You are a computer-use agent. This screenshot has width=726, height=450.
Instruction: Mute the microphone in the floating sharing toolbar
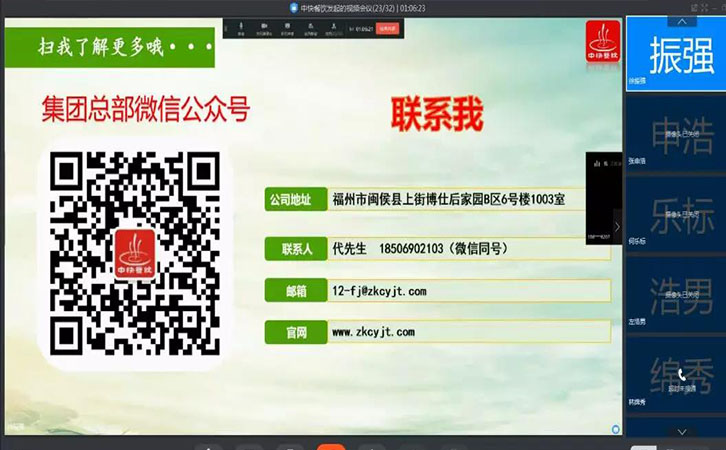(241, 28)
